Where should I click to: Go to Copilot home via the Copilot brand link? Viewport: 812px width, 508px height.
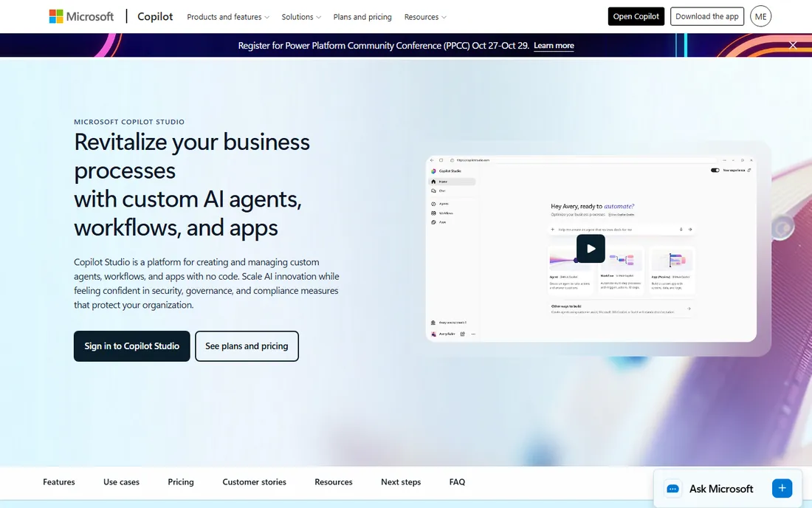pyautogui.click(x=155, y=16)
